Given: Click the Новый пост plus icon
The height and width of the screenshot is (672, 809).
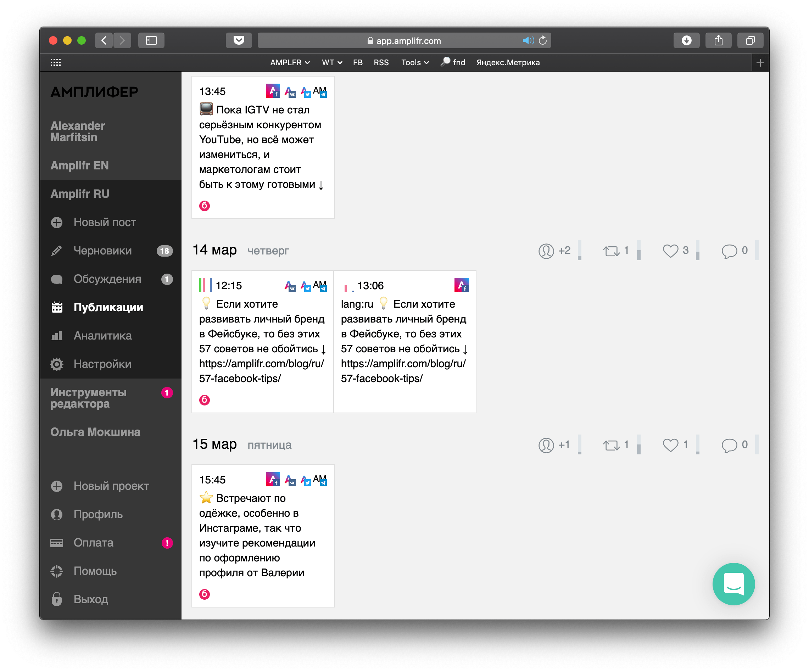Looking at the screenshot, I should 57,222.
